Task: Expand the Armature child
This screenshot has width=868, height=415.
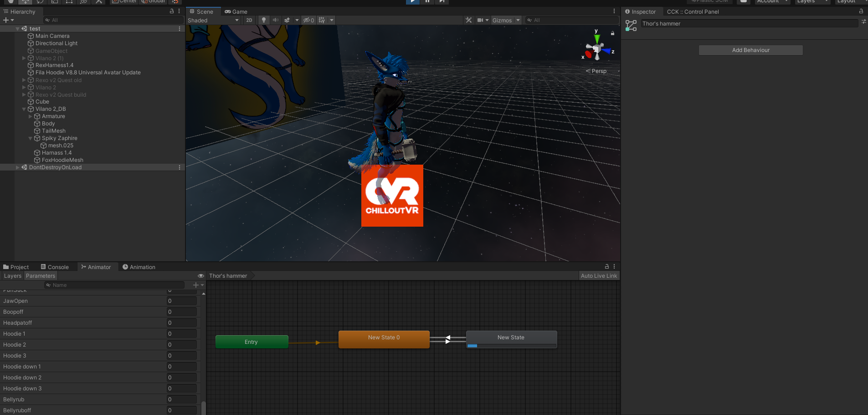Action: (x=30, y=116)
